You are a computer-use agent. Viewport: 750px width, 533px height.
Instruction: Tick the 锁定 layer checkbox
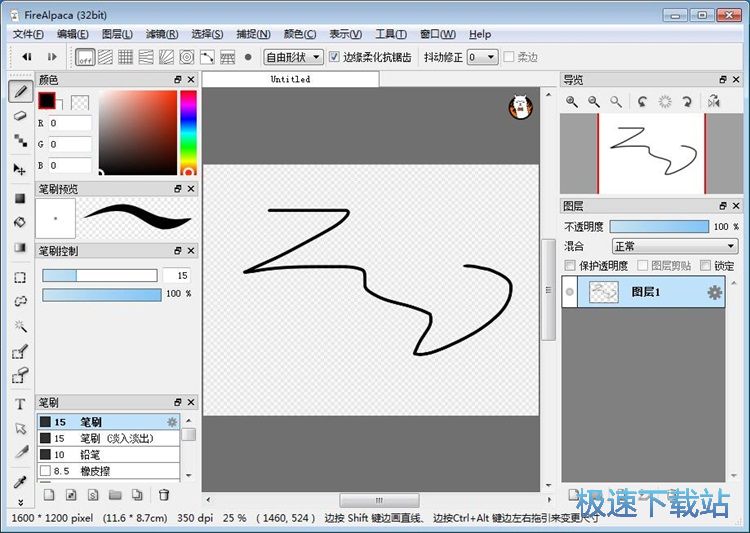pos(705,266)
